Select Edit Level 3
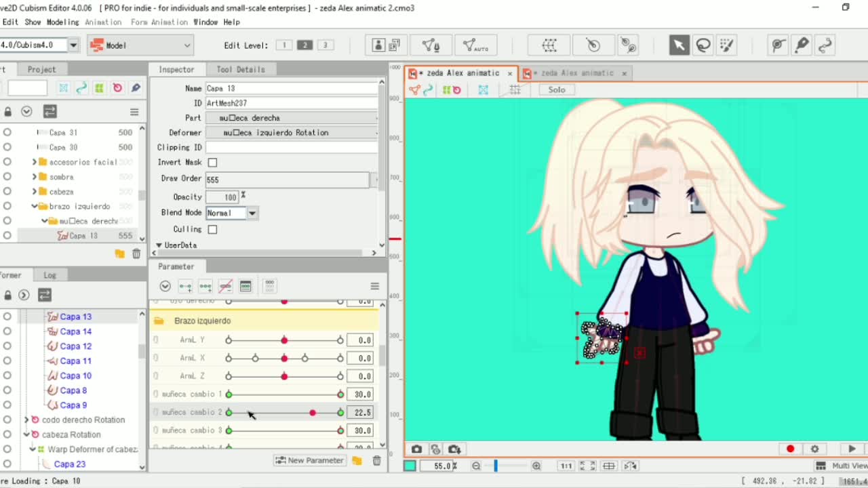868x488 pixels. click(x=325, y=45)
